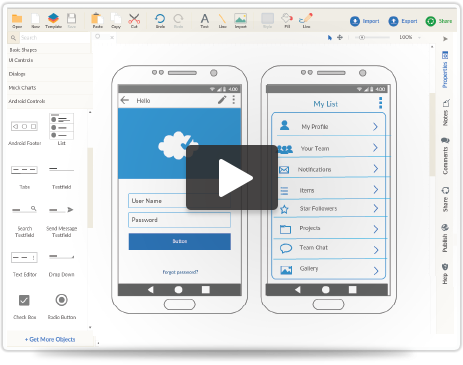Create a new file with New icon
The width and height of the screenshot is (463, 365).
[35, 19]
